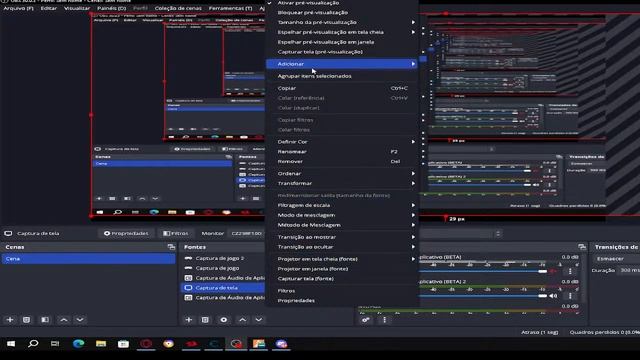Open source properties gear in Fontes panel footer

(224, 320)
